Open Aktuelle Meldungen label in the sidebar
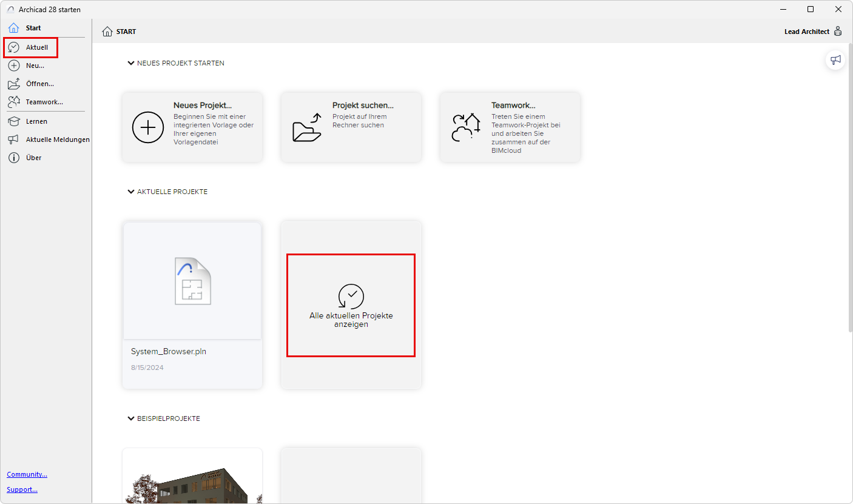 (x=58, y=139)
